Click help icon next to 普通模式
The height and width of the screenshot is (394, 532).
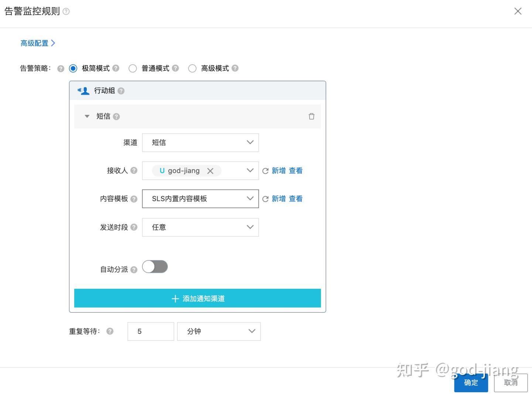click(175, 68)
